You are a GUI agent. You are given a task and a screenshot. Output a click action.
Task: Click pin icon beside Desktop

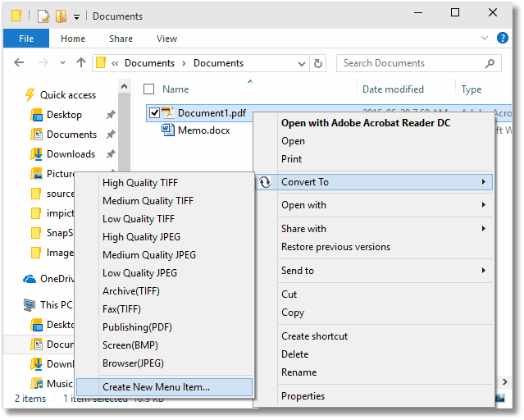(x=111, y=115)
